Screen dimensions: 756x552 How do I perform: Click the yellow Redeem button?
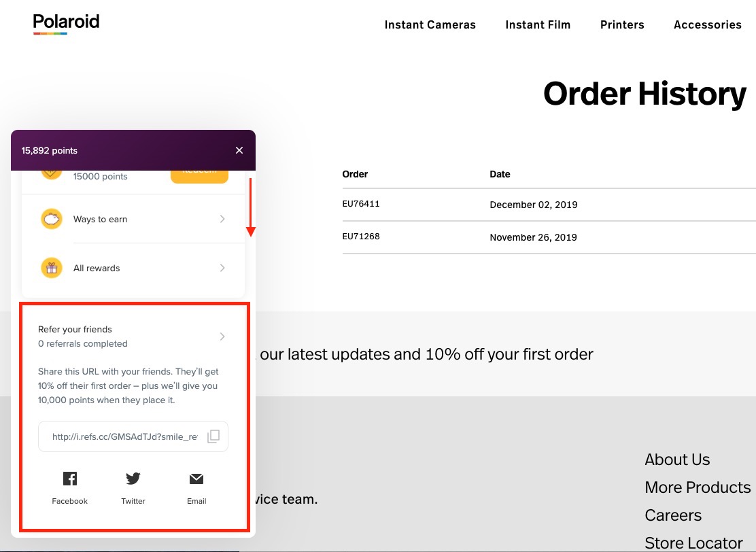[199, 176]
